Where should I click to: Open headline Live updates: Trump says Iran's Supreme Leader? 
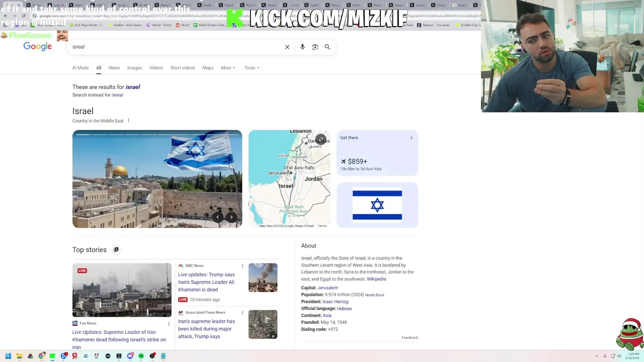(x=206, y=282)
